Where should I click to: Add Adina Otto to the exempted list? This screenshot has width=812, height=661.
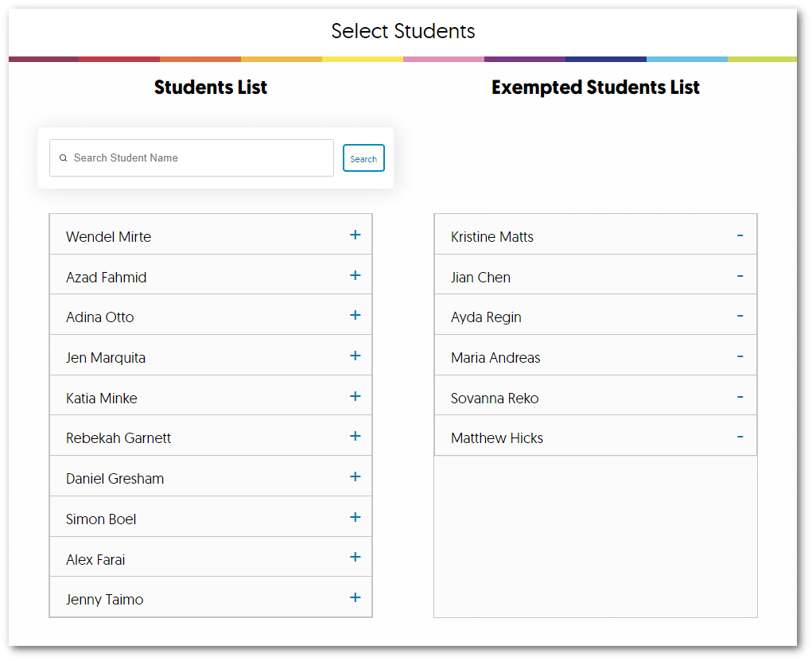(x=355, y=316)
